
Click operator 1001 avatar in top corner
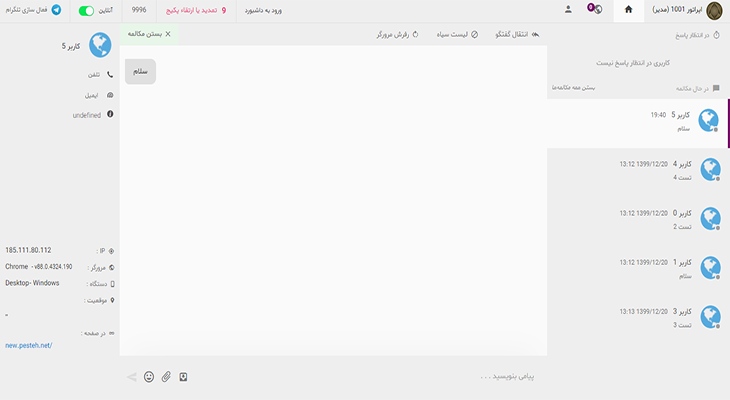[713, 10]
